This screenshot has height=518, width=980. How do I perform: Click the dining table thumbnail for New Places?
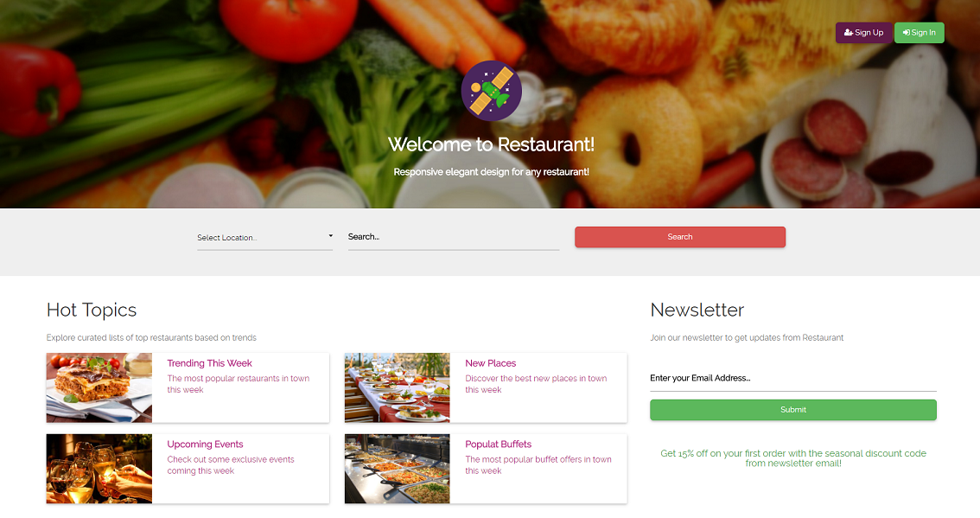click(x=397, y=388)
